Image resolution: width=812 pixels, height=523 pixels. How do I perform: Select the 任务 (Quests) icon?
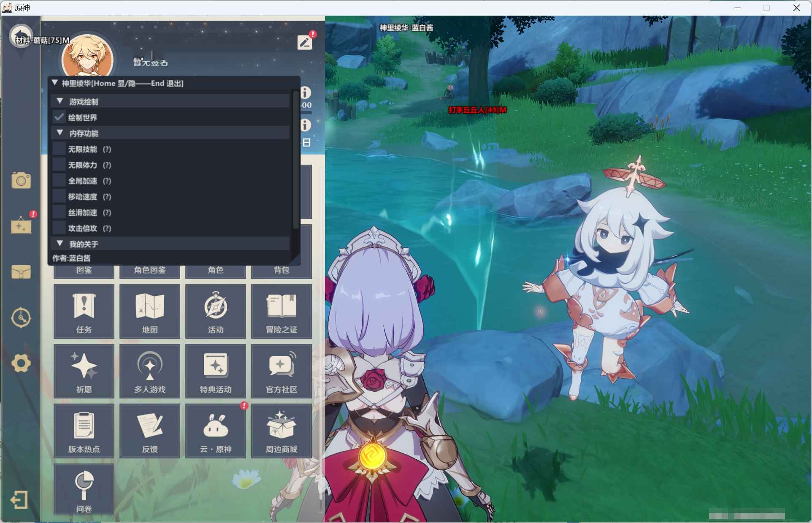83,311
